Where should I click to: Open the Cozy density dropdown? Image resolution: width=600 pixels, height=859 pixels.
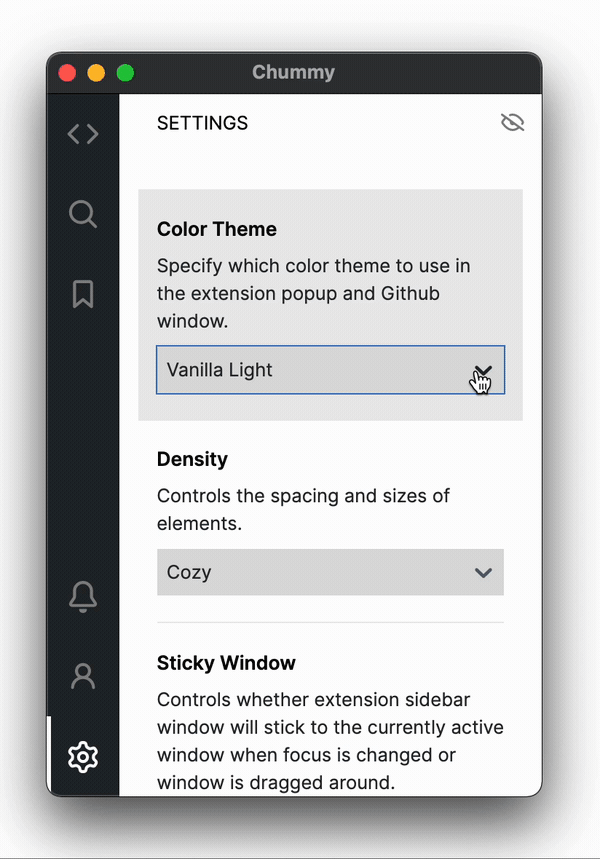[330, 572]
